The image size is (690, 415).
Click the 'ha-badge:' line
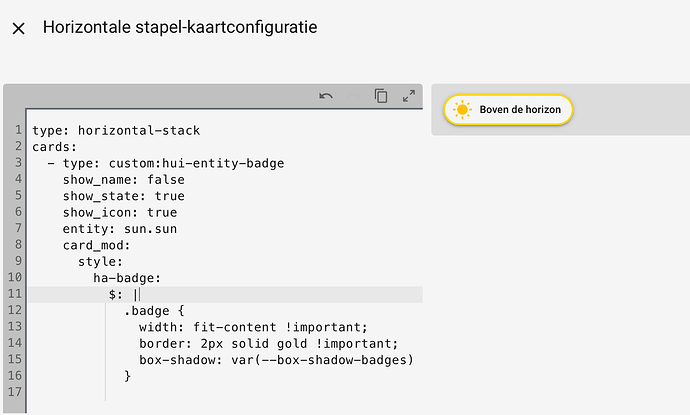[127, 278]
